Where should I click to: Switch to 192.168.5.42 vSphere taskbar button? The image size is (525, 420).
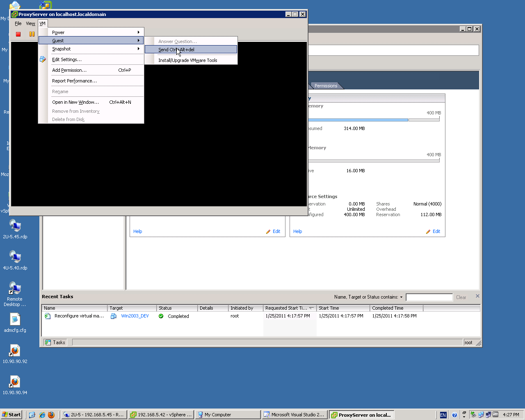tap(161, 415)
